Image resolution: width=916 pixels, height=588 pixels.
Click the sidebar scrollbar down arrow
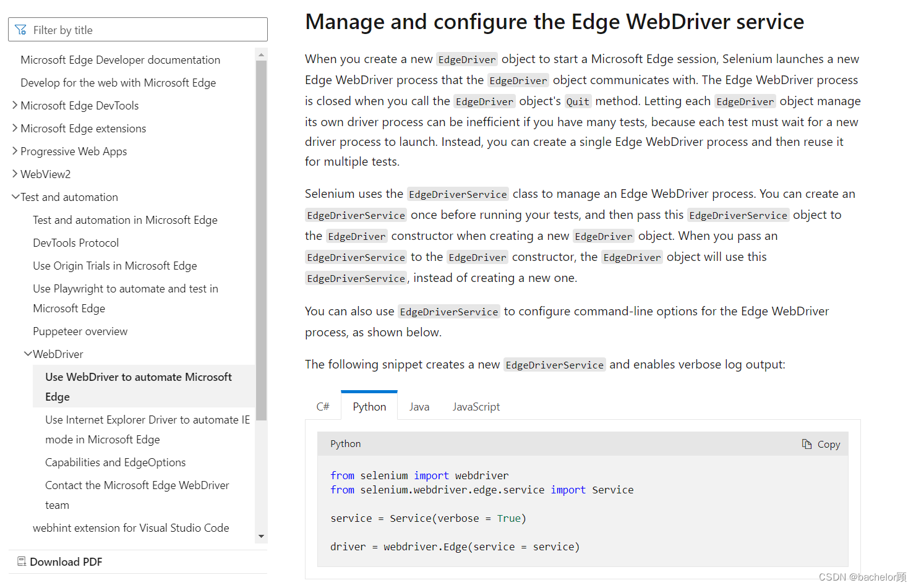coord(261,537)
